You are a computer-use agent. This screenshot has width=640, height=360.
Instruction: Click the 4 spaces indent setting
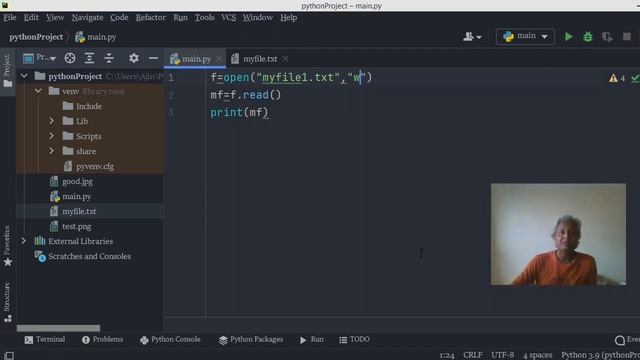coord(538,355)
